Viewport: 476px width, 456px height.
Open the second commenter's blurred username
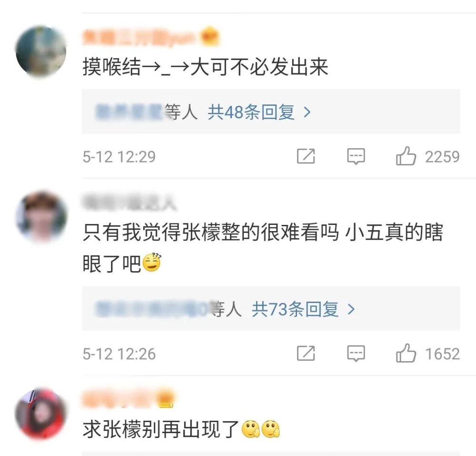pos(129,203)
